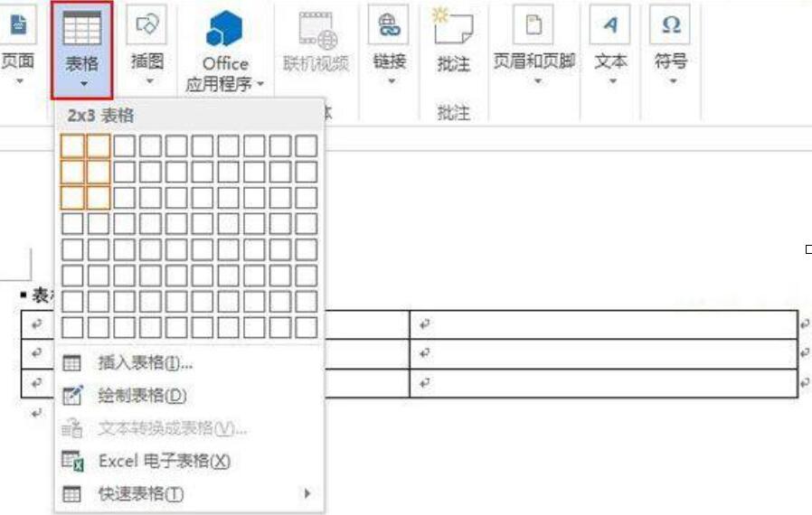Expand the Pages (页面) dropdown arrow
This screenshot has width=812, height=515.
[19, 81]
